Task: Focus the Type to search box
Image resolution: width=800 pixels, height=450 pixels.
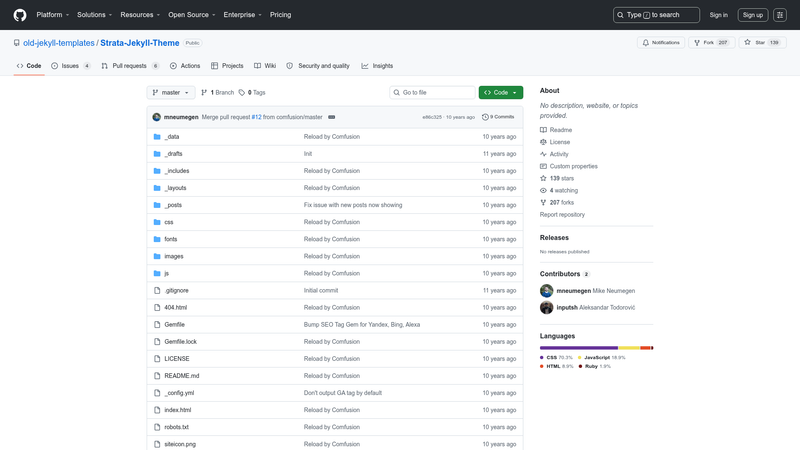Action: click(656, 15)
